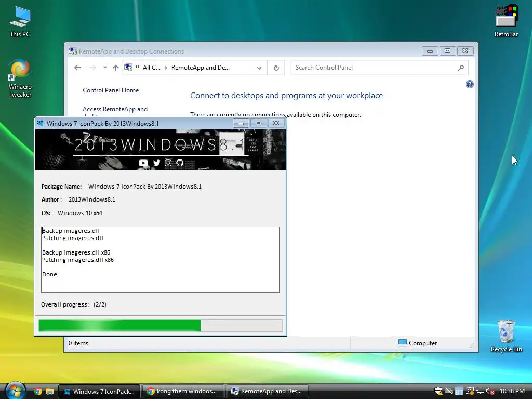Refresh the Control Panel page
532x399 pixels.
coord(276,68)
